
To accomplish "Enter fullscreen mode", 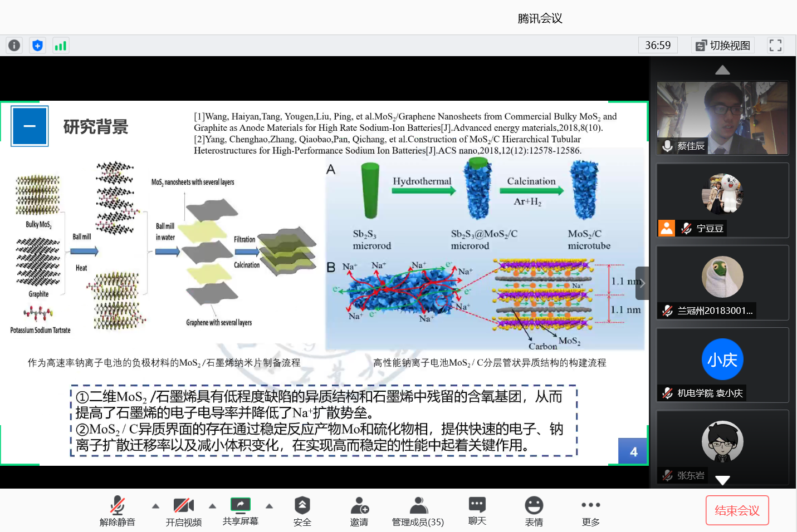I will (775, 46).
